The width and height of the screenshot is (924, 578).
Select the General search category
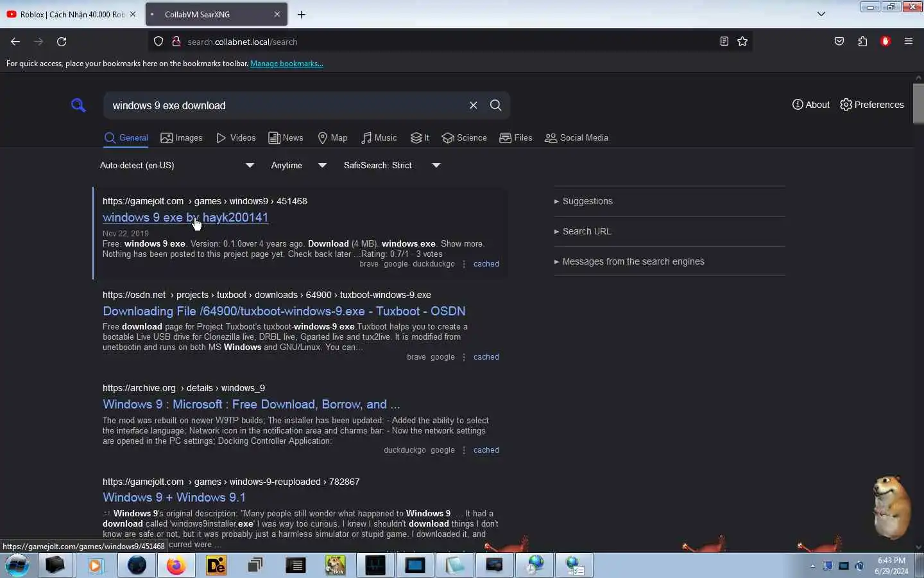pyautogui.click(x=126, y=138)
